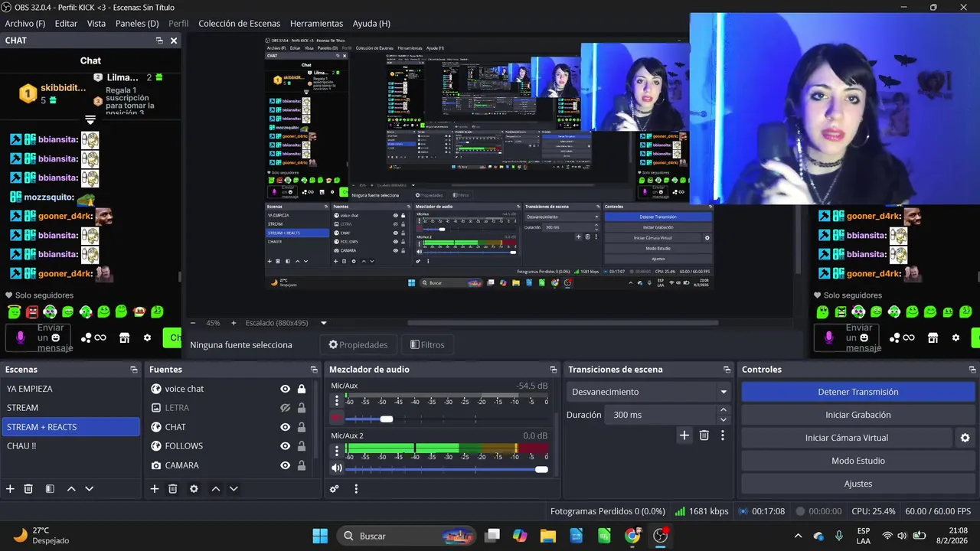This screenshot has width=980, height=551.
Task: Lock the FOLLOWS source
Action: click(302, 446)
